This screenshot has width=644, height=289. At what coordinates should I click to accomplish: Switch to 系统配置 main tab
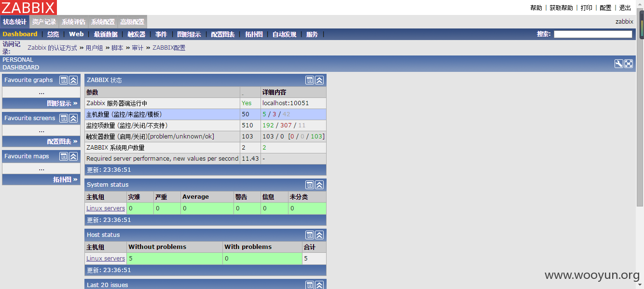[103, 22]
